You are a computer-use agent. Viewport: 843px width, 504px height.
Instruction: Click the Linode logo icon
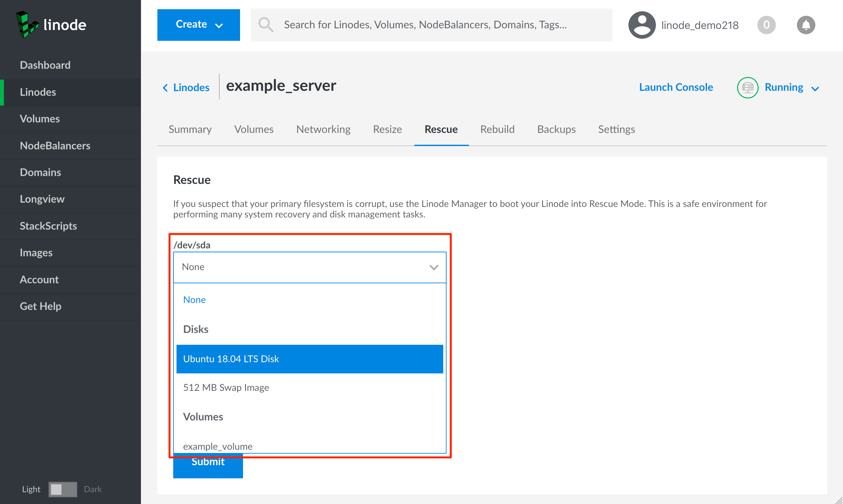tap(27, 24)
